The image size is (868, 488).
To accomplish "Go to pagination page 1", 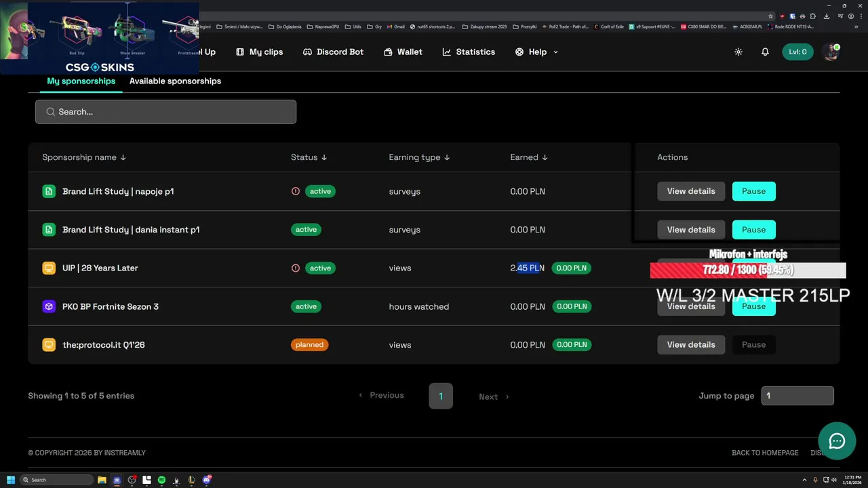I will point(441,396).
